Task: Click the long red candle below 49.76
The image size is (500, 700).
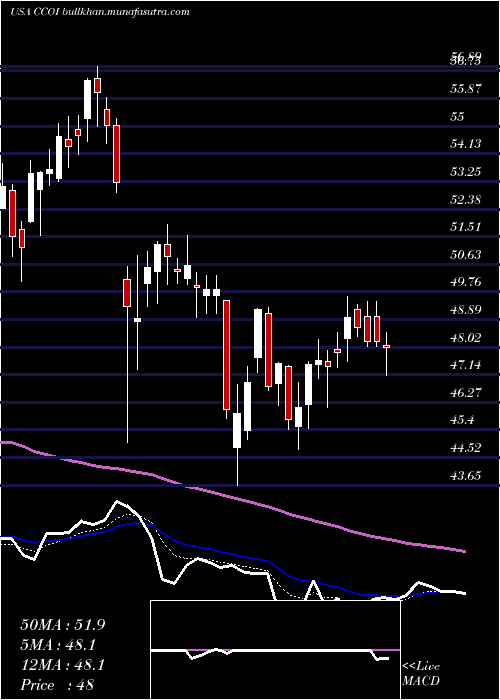Action: (x=227, y=355)
